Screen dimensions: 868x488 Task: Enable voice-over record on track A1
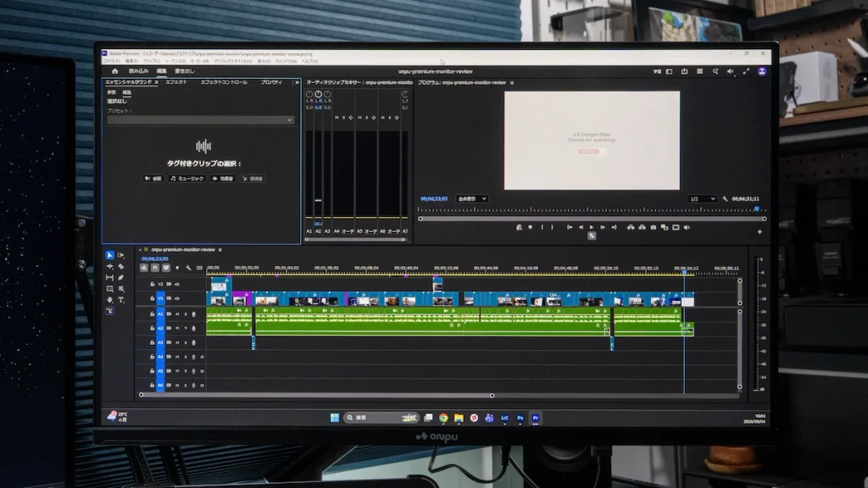[193, 314]
